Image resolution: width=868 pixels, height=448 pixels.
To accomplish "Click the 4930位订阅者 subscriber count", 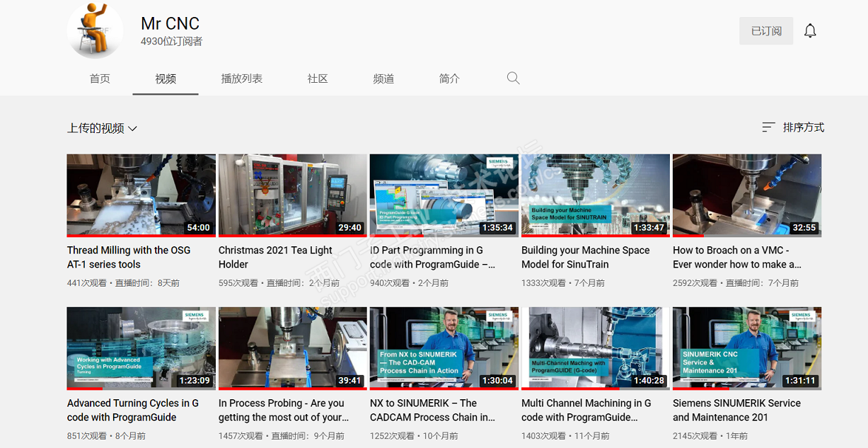I will [172, 42].
